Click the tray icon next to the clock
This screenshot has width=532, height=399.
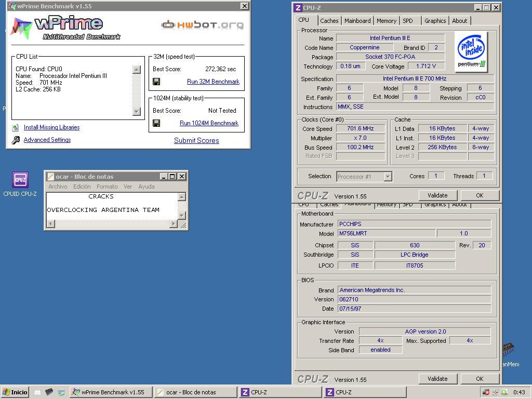tap(504, 393)
